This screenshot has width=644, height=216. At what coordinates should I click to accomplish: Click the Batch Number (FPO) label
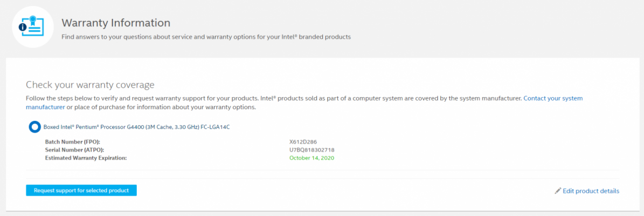tap(73, 142)
